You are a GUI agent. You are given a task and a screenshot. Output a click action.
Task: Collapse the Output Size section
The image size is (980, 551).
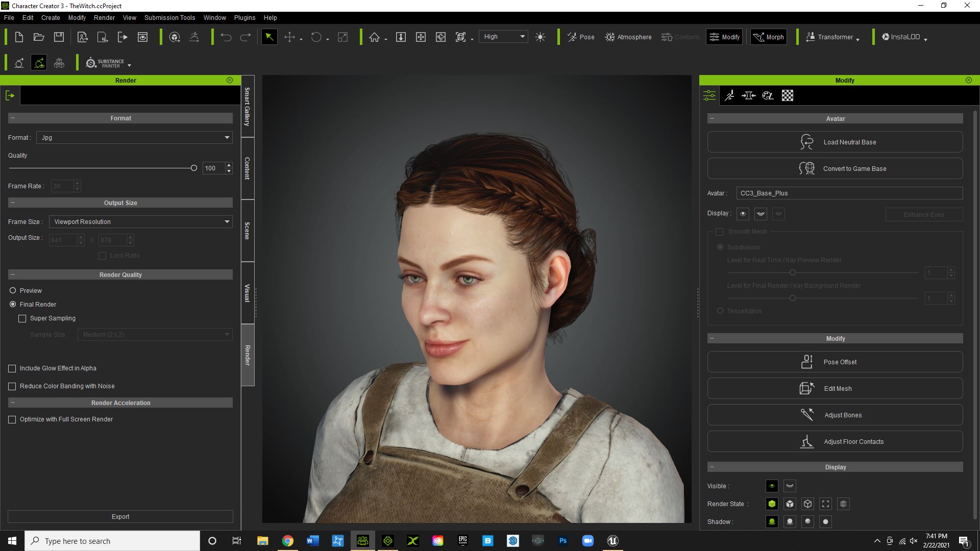(13, 203)
